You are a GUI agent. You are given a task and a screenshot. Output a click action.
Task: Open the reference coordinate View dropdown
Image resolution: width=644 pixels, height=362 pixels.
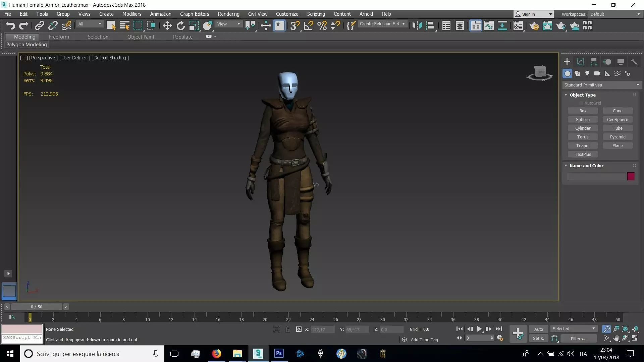coord(228,24)
